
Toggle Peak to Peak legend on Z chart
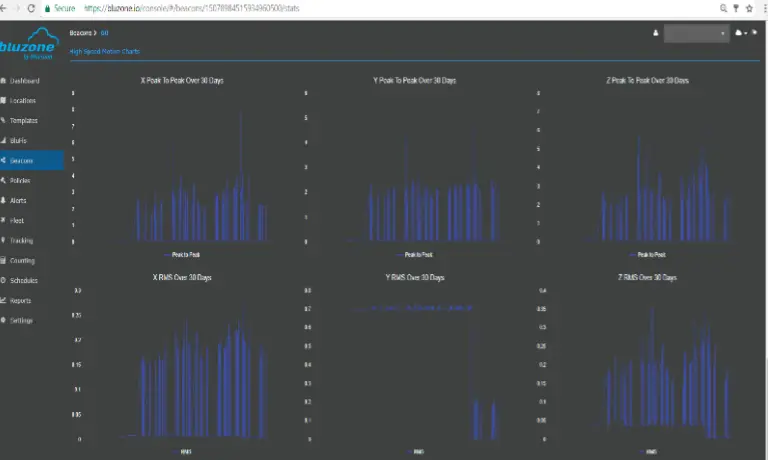(648, 255)
